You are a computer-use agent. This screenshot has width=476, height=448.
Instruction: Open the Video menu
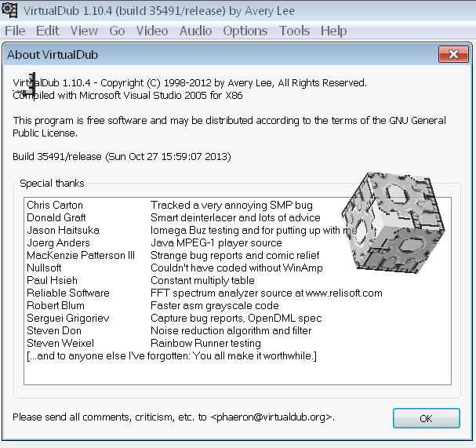[152, 31]
